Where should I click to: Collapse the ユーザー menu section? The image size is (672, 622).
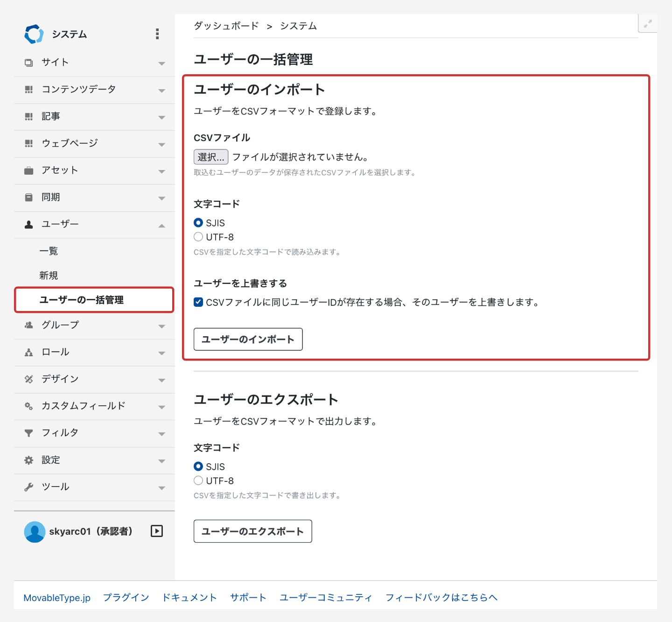161,225
